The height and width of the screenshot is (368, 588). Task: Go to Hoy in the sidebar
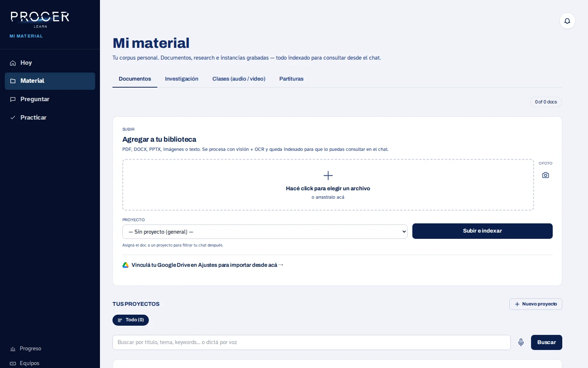coord(50,63)
